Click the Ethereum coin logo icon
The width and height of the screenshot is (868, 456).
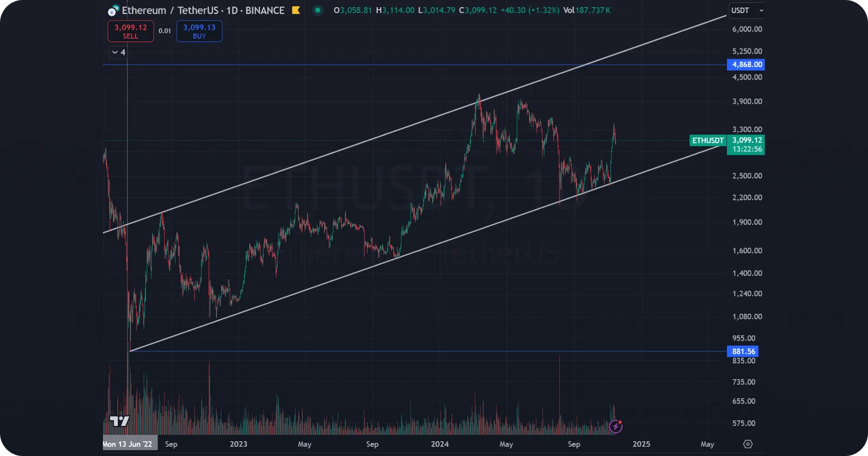click(113, 10)
